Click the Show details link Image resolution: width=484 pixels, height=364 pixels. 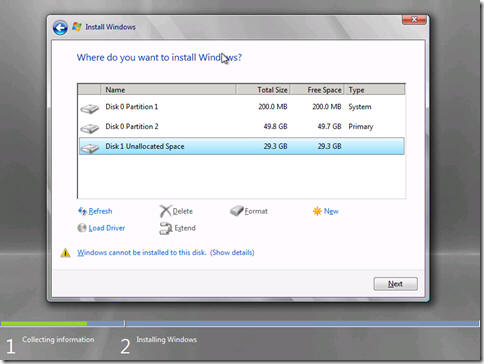point(232,253)
